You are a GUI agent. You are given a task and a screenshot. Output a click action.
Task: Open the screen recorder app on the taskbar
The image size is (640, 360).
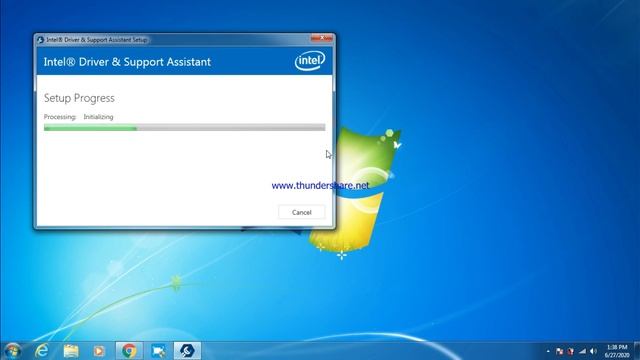(158, 351)
